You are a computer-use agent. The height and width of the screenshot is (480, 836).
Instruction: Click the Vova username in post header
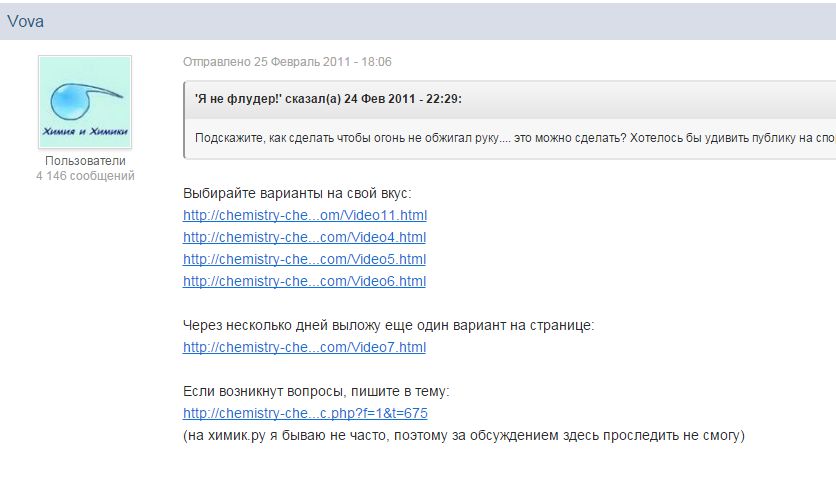(x=26, y=21)
